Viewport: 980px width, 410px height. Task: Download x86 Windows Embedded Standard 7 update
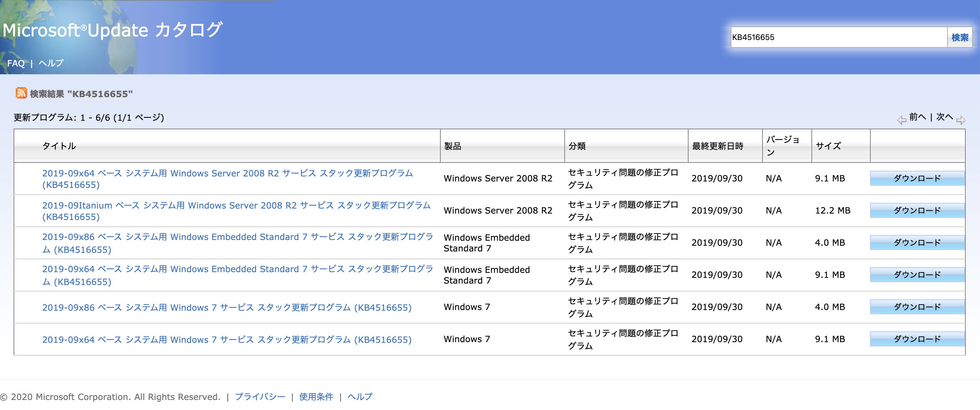pos(917,242)
